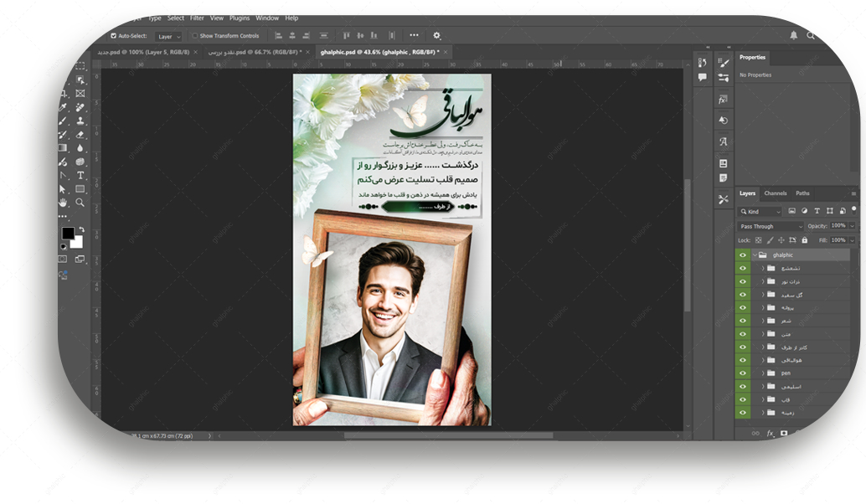The height and width of the screenshot is (504, 866).
Task: Open the notifications bell
Action: tap(793, 35)
